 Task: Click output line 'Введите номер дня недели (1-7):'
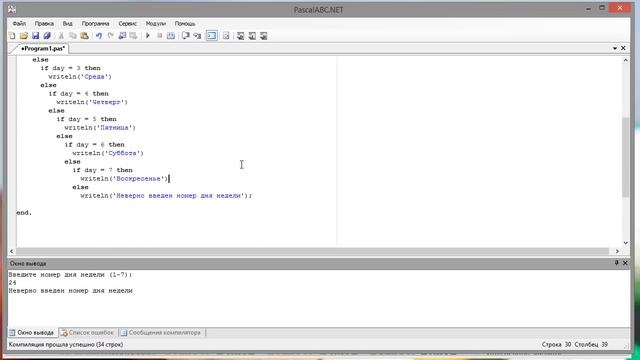(70, 275)
